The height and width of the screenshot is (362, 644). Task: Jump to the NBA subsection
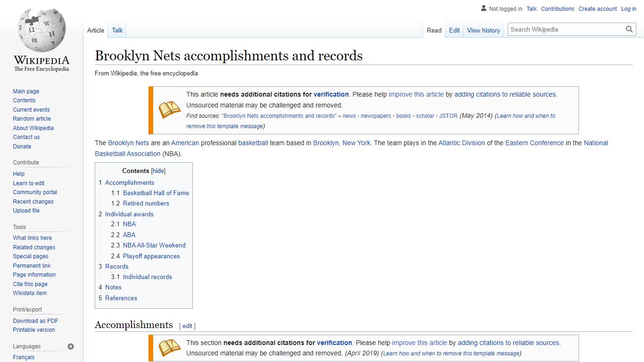click(129, 224)
